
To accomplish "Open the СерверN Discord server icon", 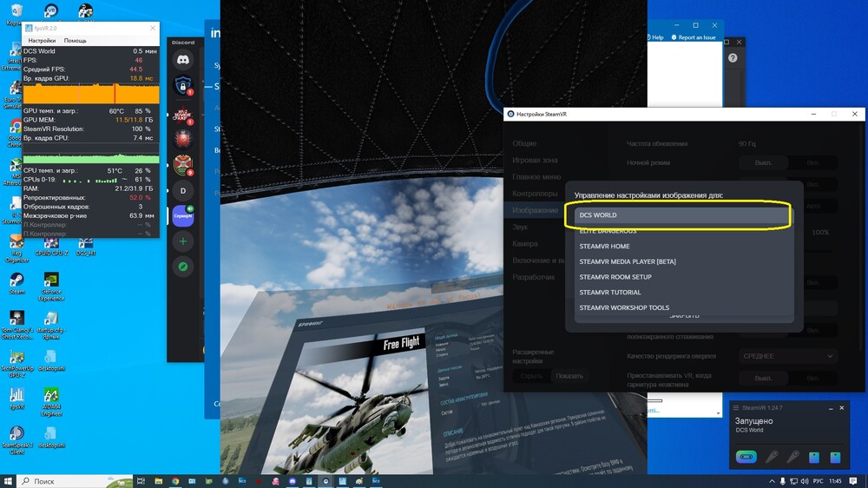I will 183,215.
